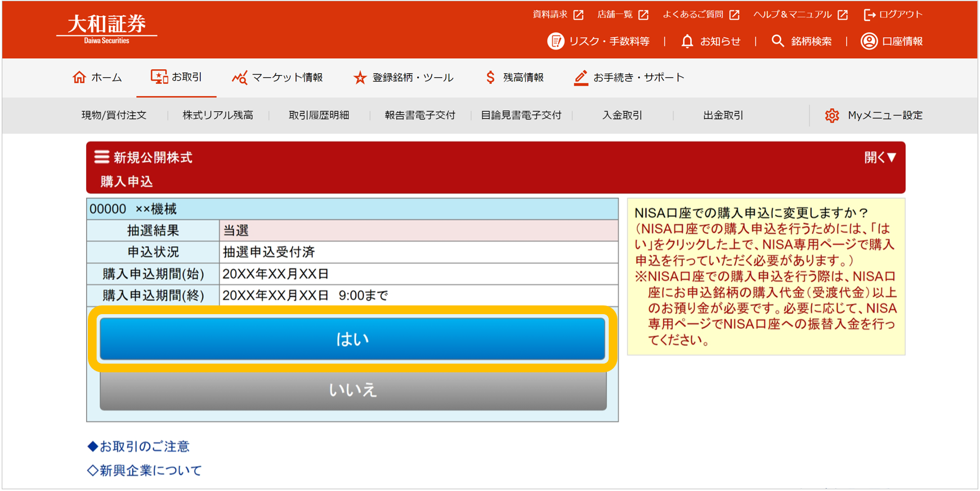
Task: Click リスク・手数料等 in the header
Action: [x=609, y=41]
